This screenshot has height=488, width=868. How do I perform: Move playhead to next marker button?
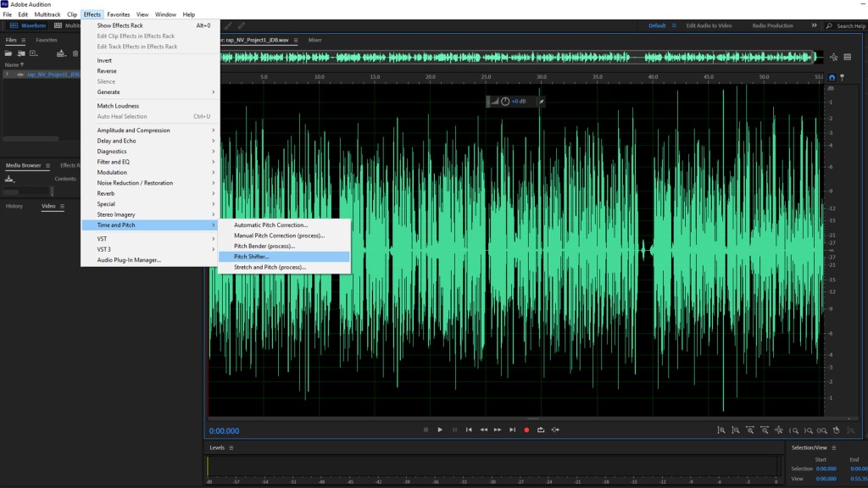click(x=513, y=430)
